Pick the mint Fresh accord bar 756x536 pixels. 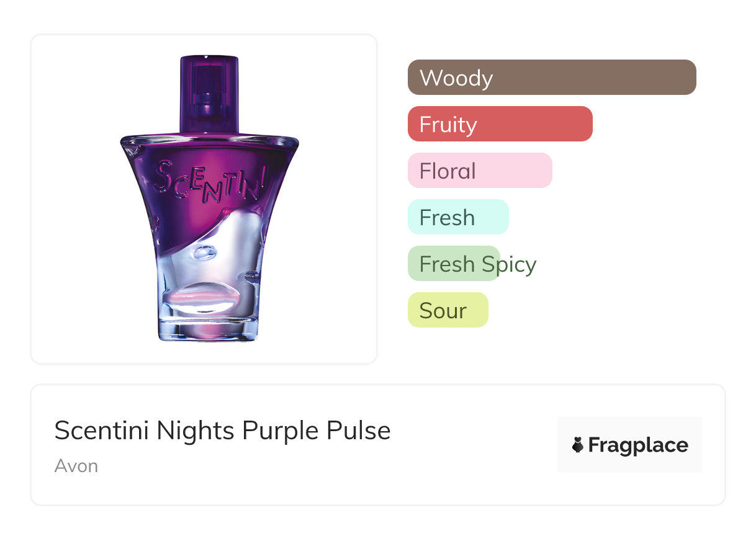point(490,217)
